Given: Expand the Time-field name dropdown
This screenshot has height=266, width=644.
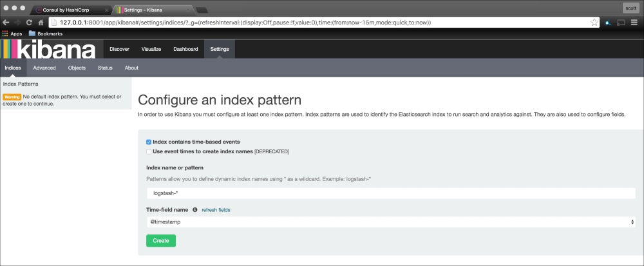Looking at the screenshot, I should click(390, 222).
